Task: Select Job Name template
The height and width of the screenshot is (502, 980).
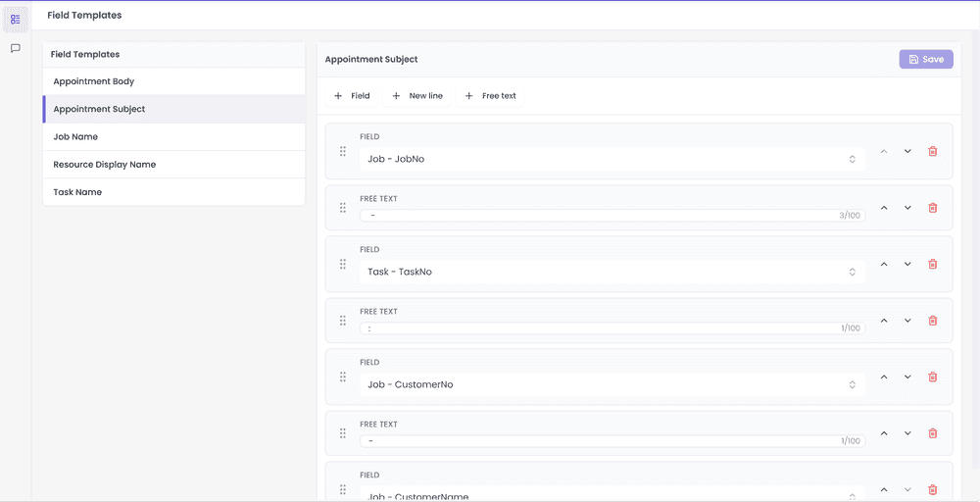Action: [x=173, y=136]
